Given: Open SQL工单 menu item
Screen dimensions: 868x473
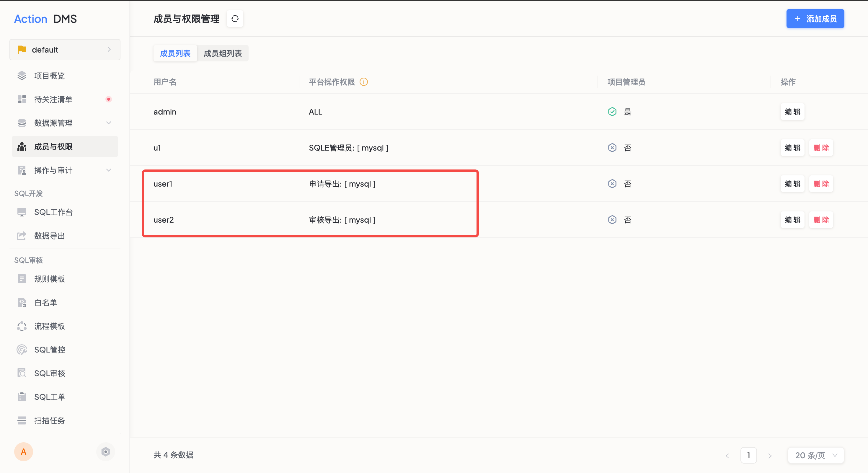Looking at the screenshot, I should coord(65,397).
